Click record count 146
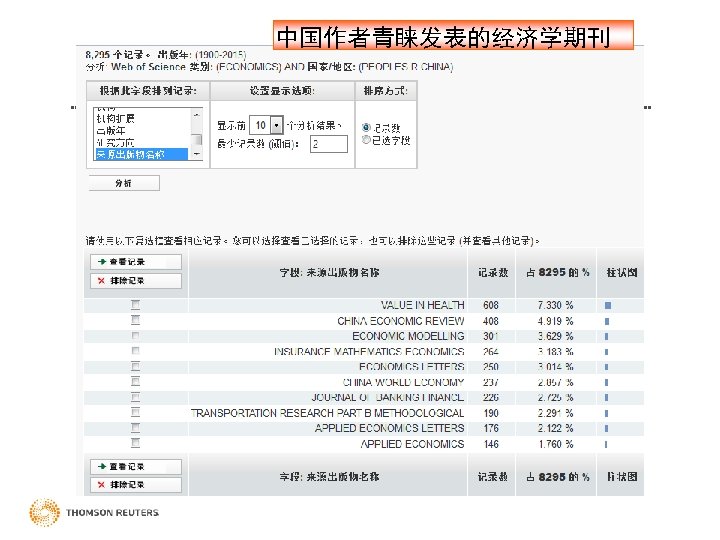Image resolution: width=720 pixels, height=540 pixels. point(490,444)
